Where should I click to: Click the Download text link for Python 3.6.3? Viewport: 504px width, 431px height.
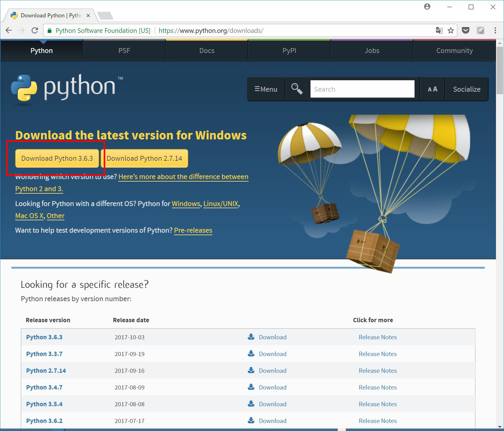(x=273, y=337)
